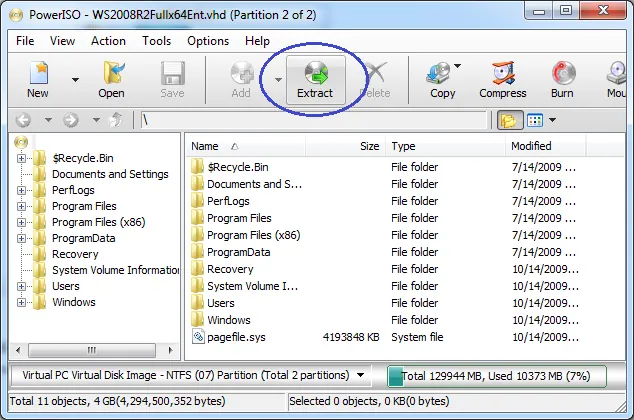Expand Program Files (x86) tree node
634x420 pixels.
tap(21, 222)
